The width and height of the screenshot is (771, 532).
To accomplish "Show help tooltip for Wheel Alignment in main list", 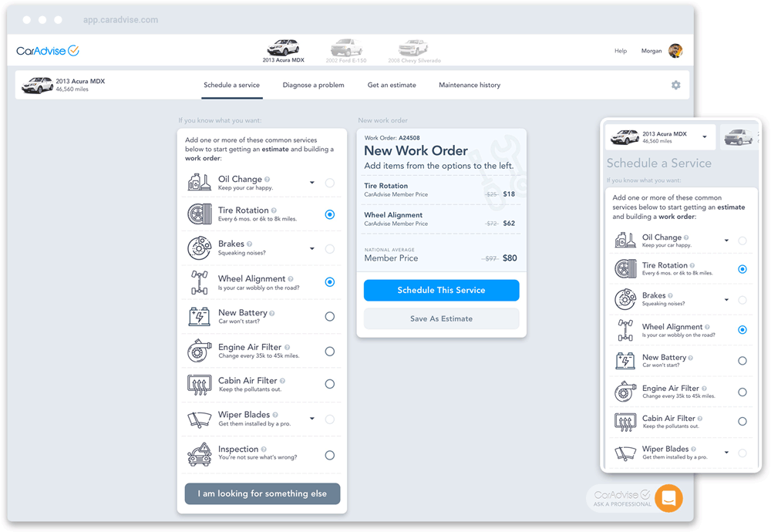I will 291,279.
